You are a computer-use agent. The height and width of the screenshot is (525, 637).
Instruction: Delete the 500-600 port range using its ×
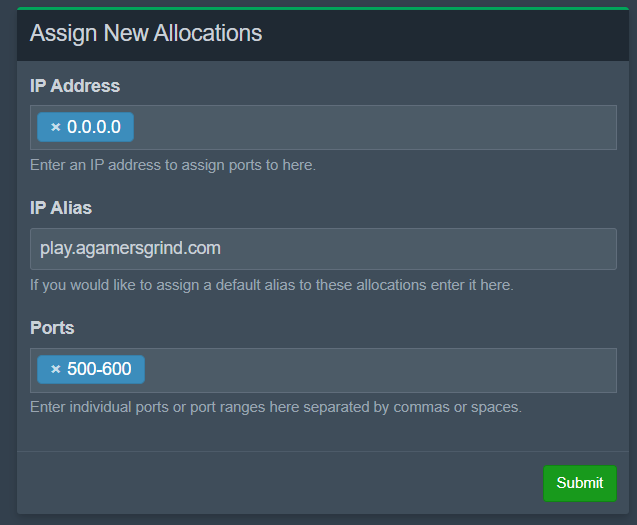coord(56,370)
